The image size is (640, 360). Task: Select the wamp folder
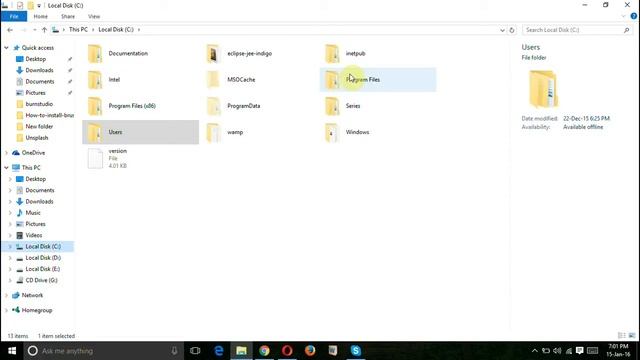click(x=259, y=132)
